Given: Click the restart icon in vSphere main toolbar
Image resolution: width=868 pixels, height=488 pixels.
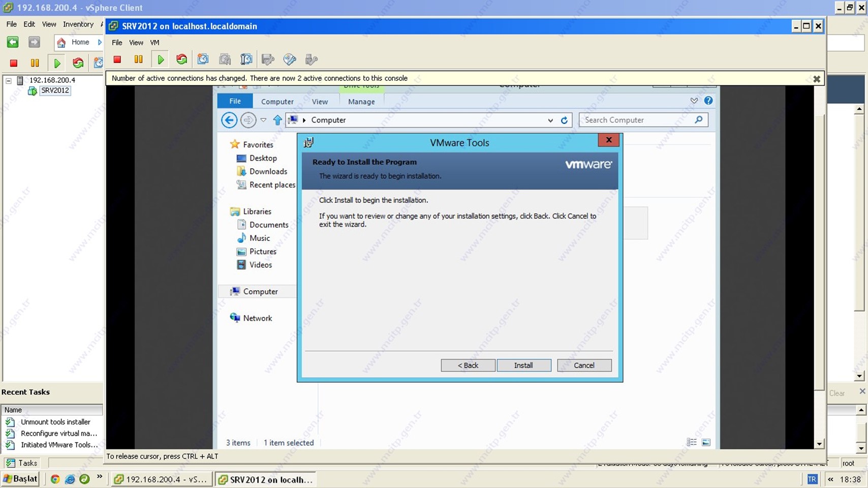Looking at the screenshot, I should coord(78,63).
